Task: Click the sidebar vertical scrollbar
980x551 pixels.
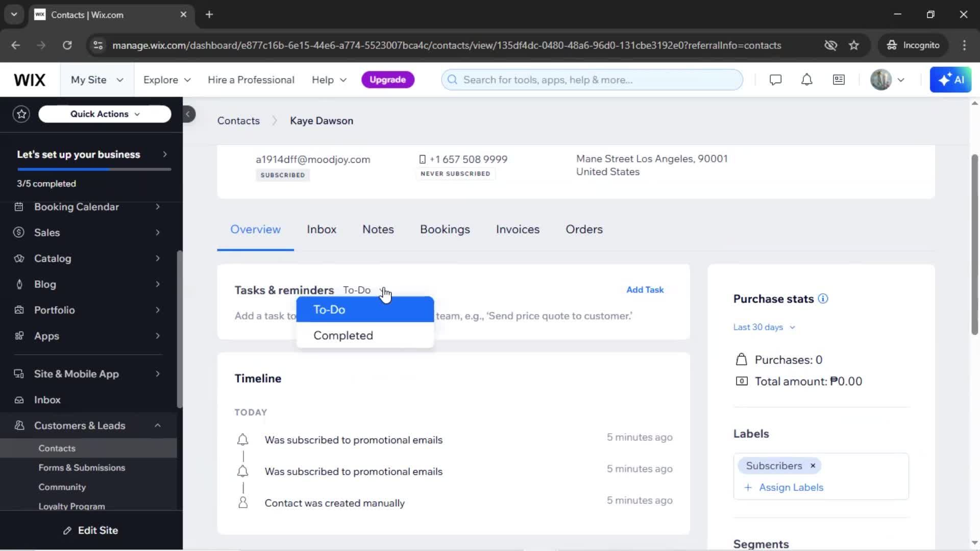Action: pyautogui.click(x=179, y=329)
